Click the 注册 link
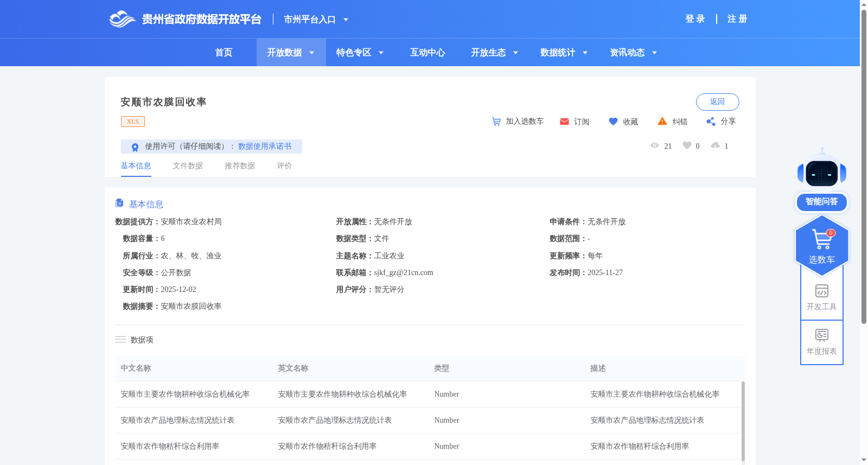 [x=737, y=19]
